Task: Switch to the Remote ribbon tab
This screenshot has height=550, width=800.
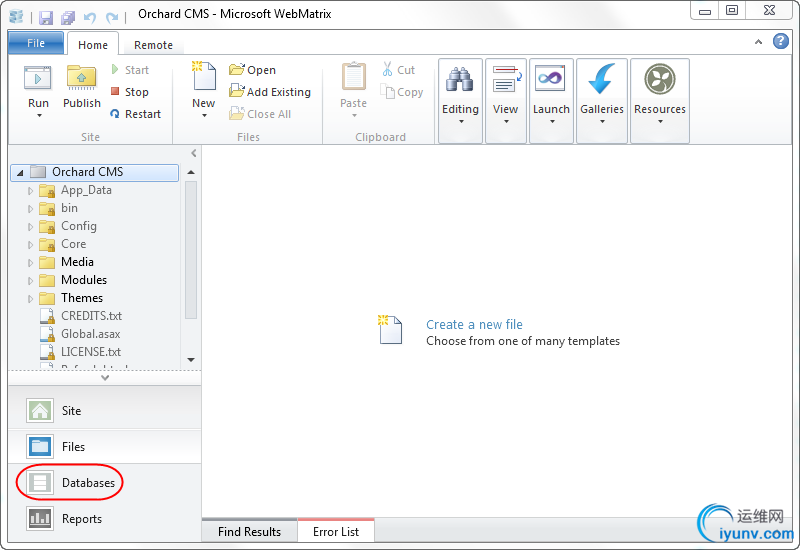Action: tap(153, 45)
